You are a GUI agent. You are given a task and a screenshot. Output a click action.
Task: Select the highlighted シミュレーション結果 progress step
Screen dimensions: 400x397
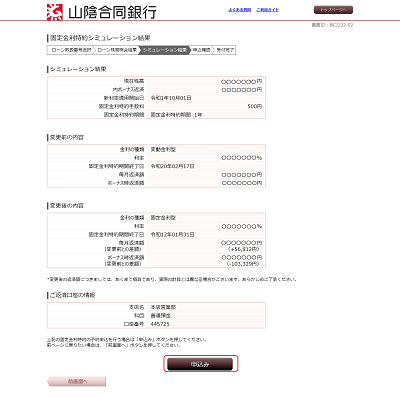click(164, 50)
